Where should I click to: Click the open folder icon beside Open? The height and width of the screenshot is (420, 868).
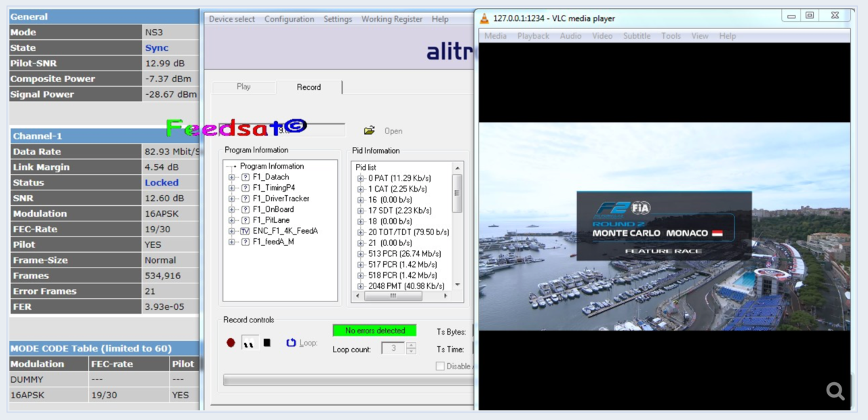369,131
